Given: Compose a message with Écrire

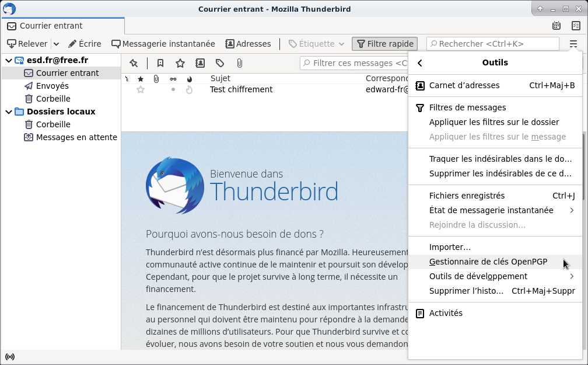Looking at the screenshot, I should pyautogui.click(x=85, y=44).
